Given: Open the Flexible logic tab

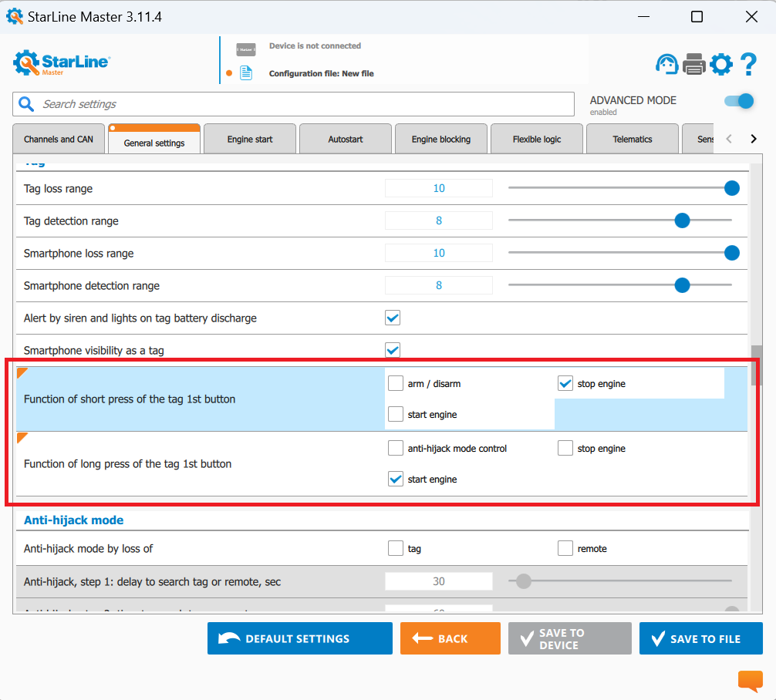Looking at the screenshot, I should (536, 139).
